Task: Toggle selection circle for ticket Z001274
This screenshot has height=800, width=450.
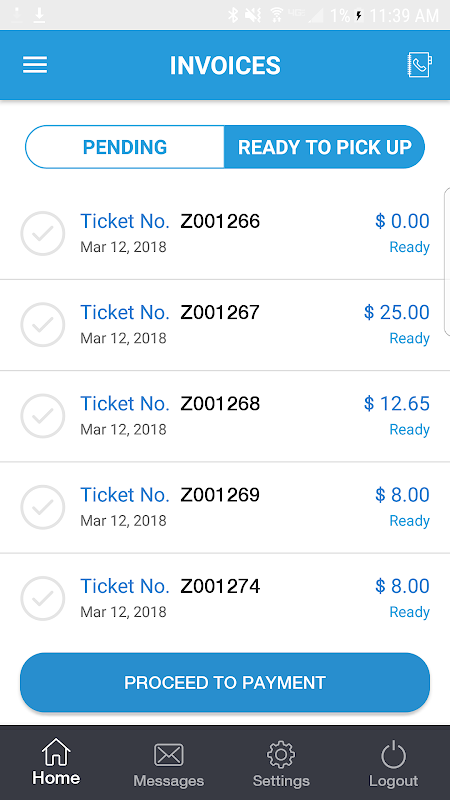Action: (43, 598)
